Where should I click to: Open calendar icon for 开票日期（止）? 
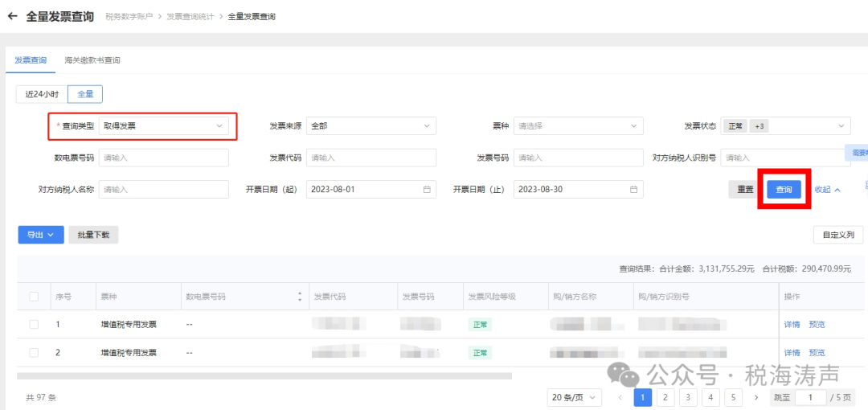click(633, 190)
